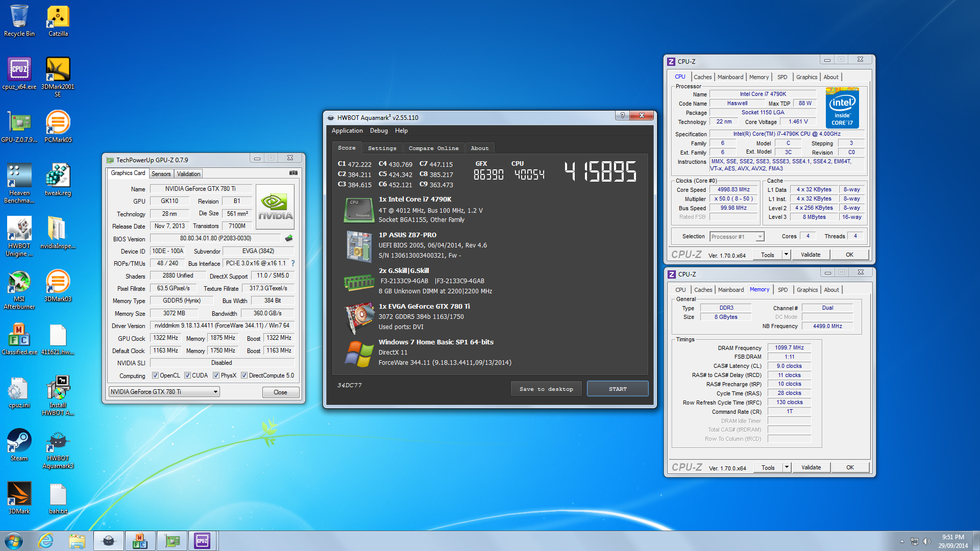Click the GPU-Z Name field value
The height and width of the screenshot is (551, 980).
201,189
